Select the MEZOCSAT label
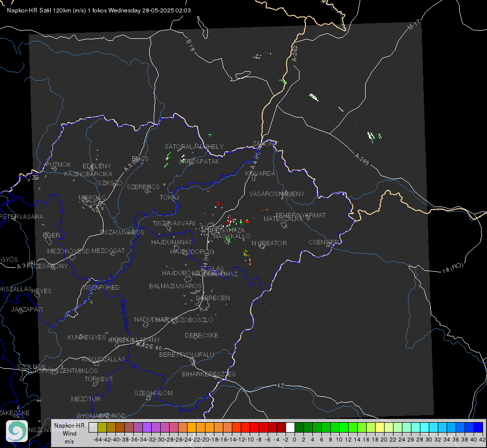487x448 pixels. pos(108,250)
